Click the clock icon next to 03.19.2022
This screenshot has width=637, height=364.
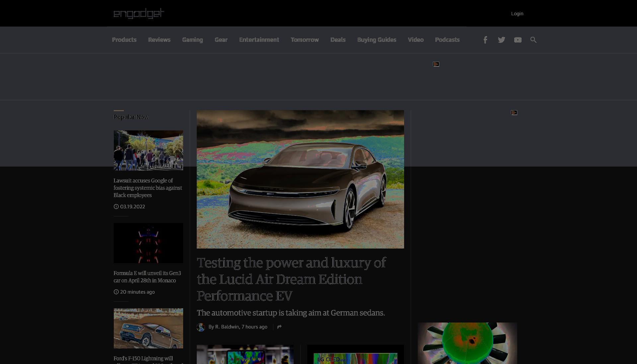(x=116, y=206)
